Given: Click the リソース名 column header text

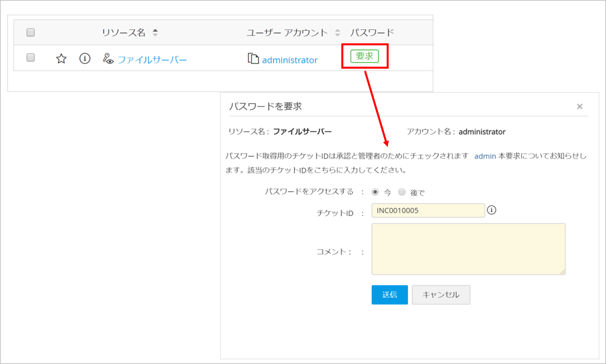Looking at the screenshot, I should tap(124, 33).
